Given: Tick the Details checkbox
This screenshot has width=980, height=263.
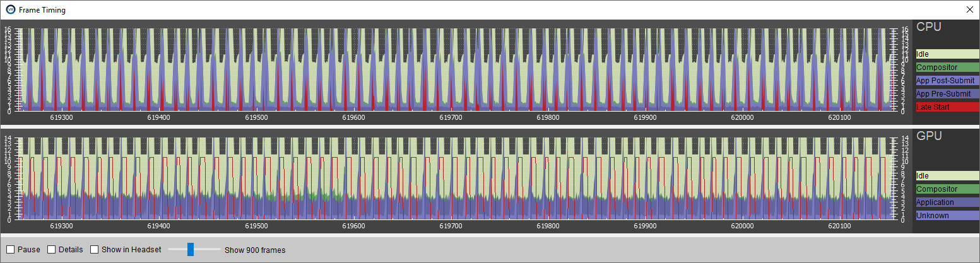Looking at the screenshot, I should [x=52, y=250].
